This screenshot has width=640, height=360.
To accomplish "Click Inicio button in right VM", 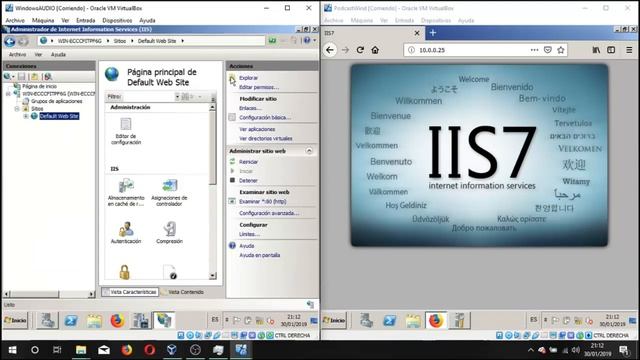I will coord(334,320).
